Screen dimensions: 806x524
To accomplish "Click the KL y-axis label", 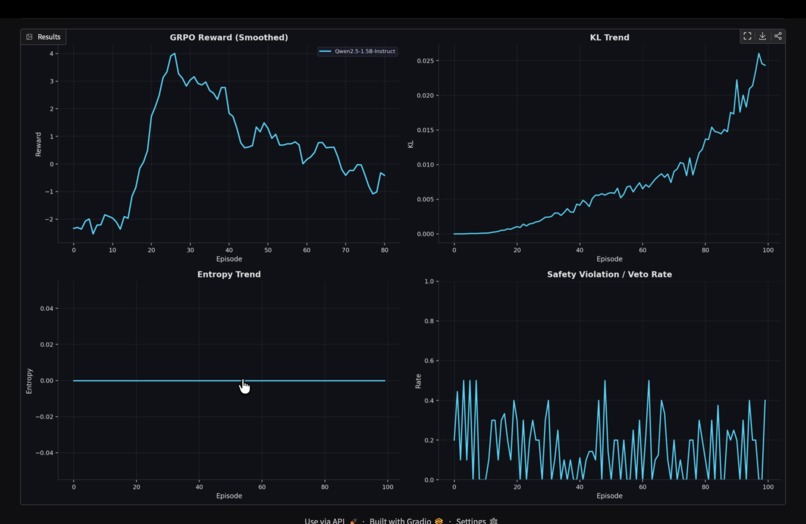I will 410,144.
